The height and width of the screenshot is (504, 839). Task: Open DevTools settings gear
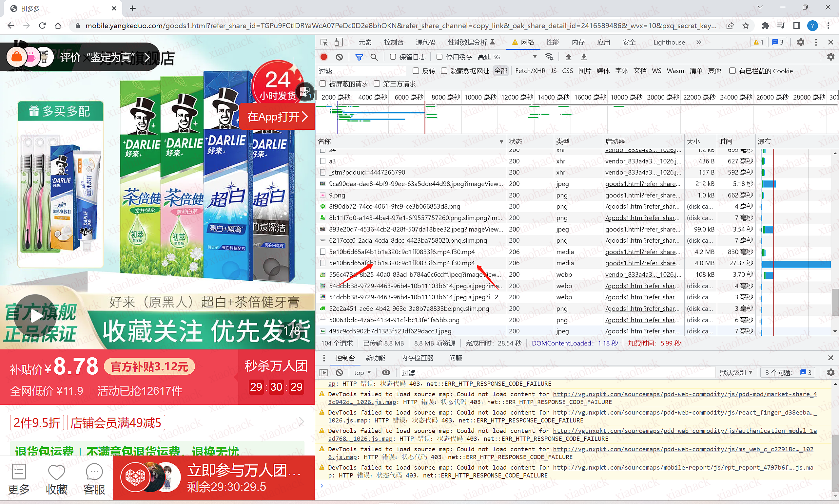point(800,42)
